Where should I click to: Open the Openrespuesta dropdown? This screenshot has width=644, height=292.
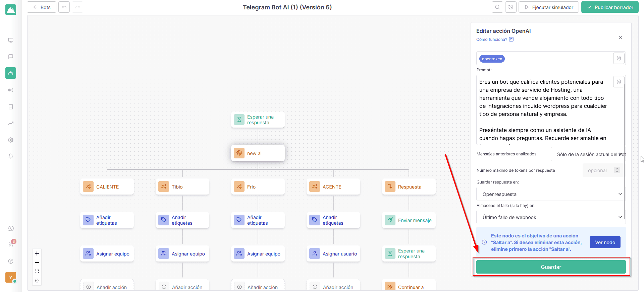[x=551, y=194]
